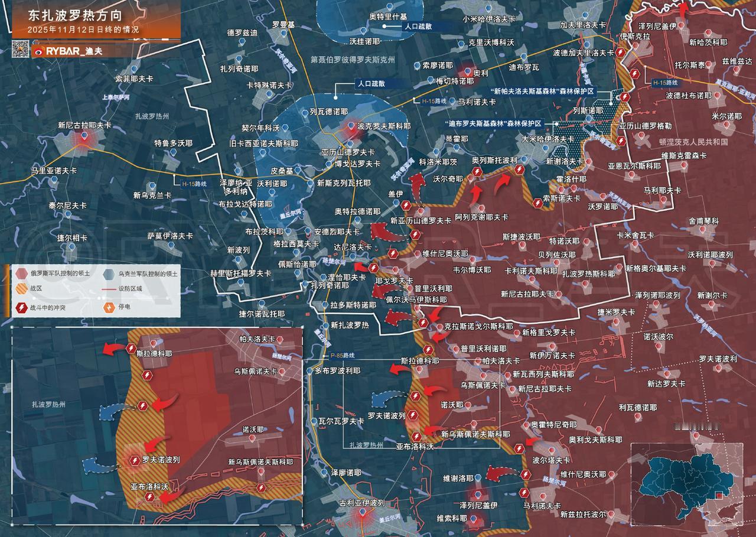This screenshot has height=537, width=756.
Task: Click the 第聂伯罗彼得罗夫斯克州 region label
Action: tap(354, 59)
